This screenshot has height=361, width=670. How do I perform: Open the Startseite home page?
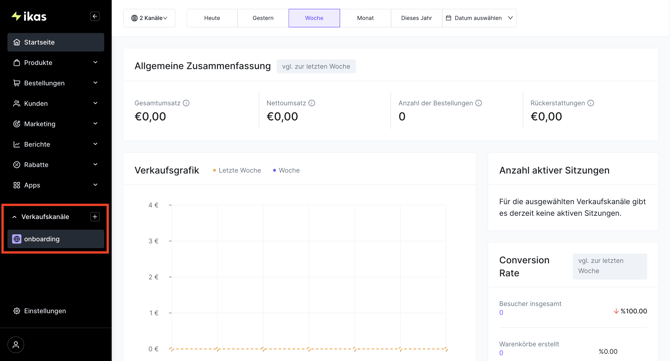click(x=56, y=42)
